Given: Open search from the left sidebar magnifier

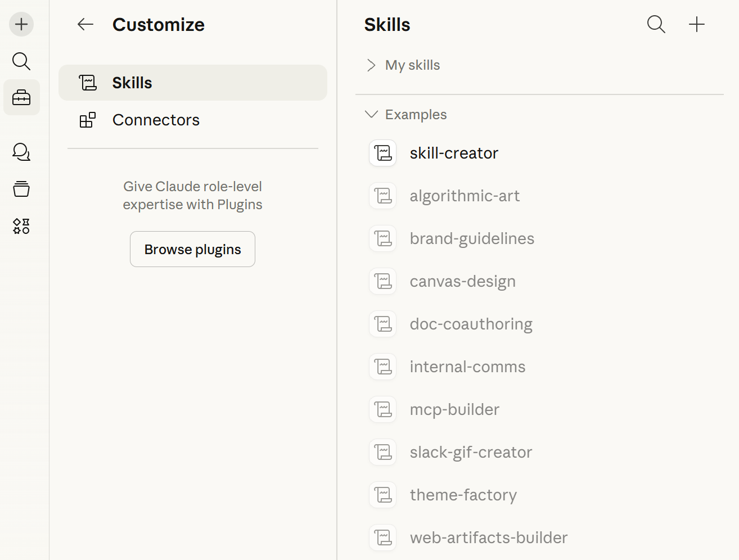Looking at the screenshot, I should pos(21,61).
